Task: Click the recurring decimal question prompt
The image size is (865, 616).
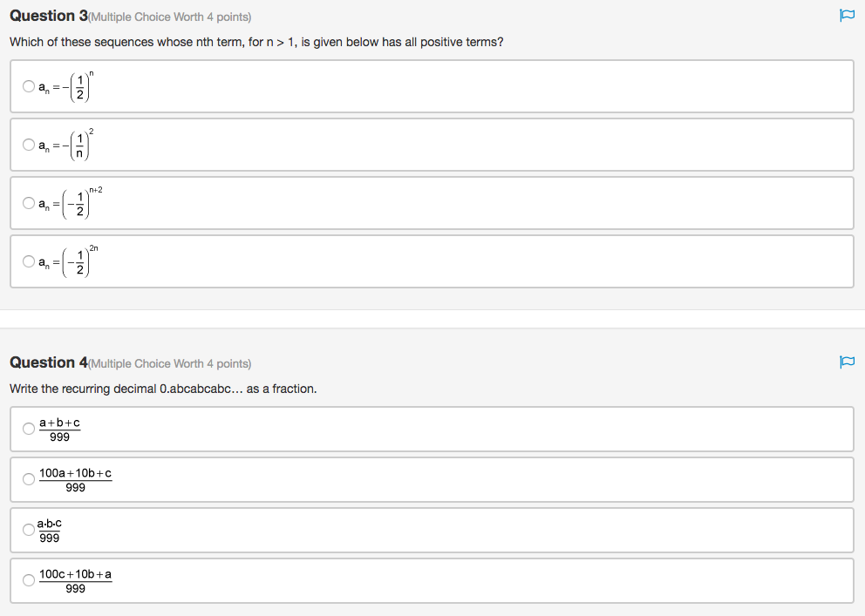Action: pyautogui.click(x=163, y=389)
